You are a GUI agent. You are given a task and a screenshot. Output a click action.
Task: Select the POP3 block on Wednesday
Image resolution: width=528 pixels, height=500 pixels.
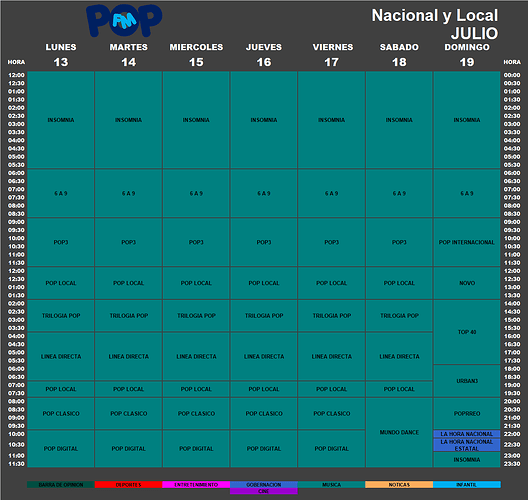click(x=196, y=242)
